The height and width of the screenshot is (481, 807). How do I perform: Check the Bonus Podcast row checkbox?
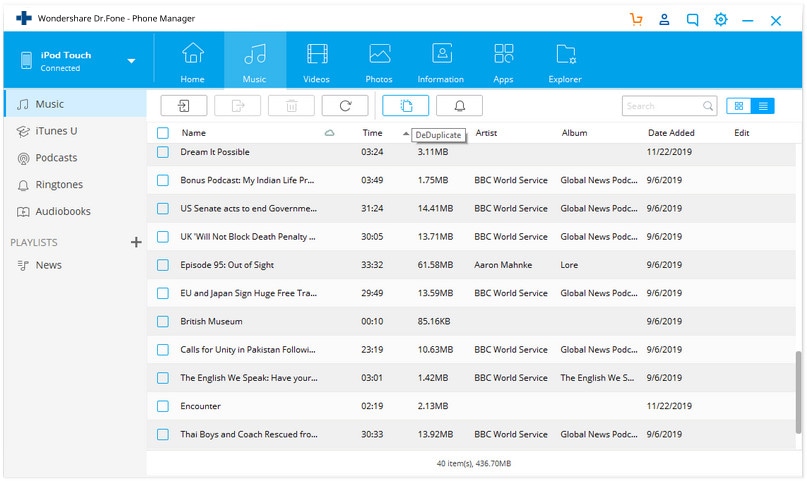(163, 181)
